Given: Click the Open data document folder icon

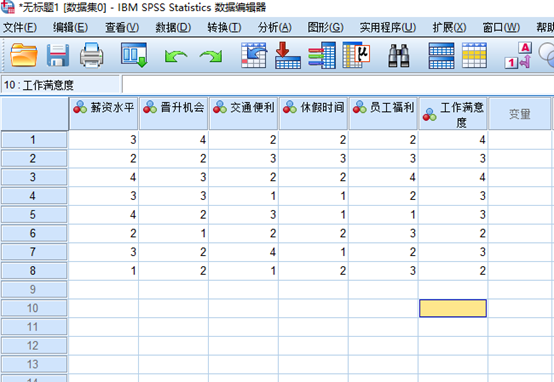Looking at the screenshot, I should point(24,55).
